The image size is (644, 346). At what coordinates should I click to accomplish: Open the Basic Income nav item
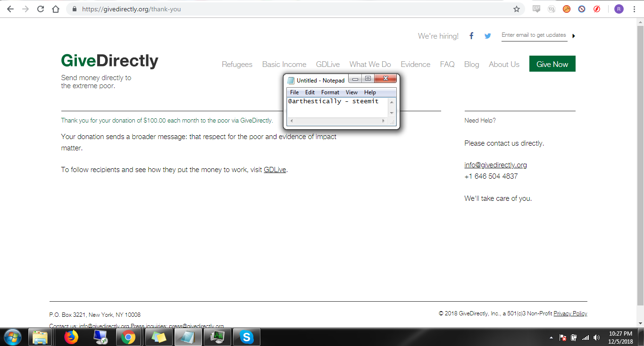[284, 64]
